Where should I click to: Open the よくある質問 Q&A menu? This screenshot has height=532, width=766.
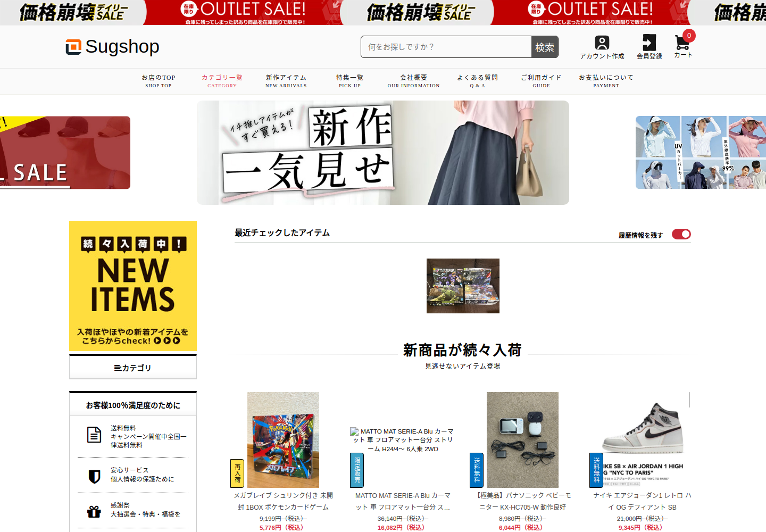pos(478,81)
